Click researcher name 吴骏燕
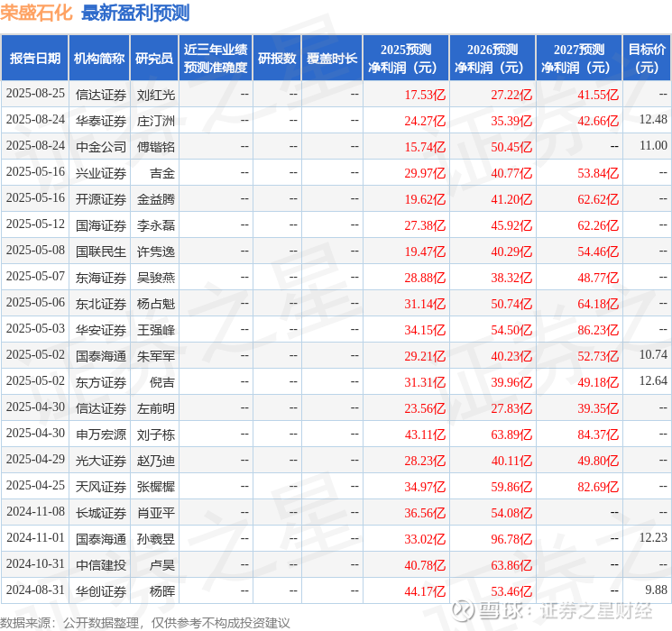The image size is (672, 631). 155,278
